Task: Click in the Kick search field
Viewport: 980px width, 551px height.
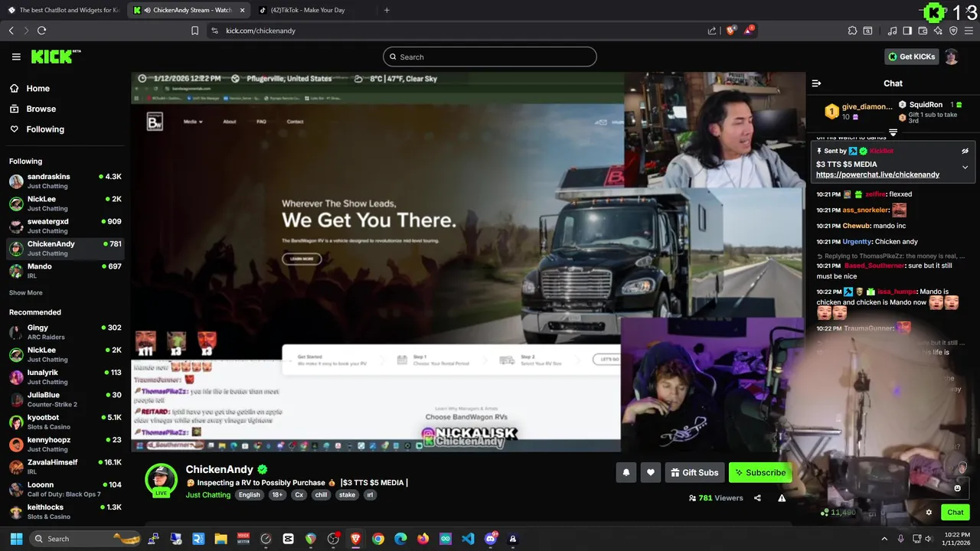Action: coord(490,57)
